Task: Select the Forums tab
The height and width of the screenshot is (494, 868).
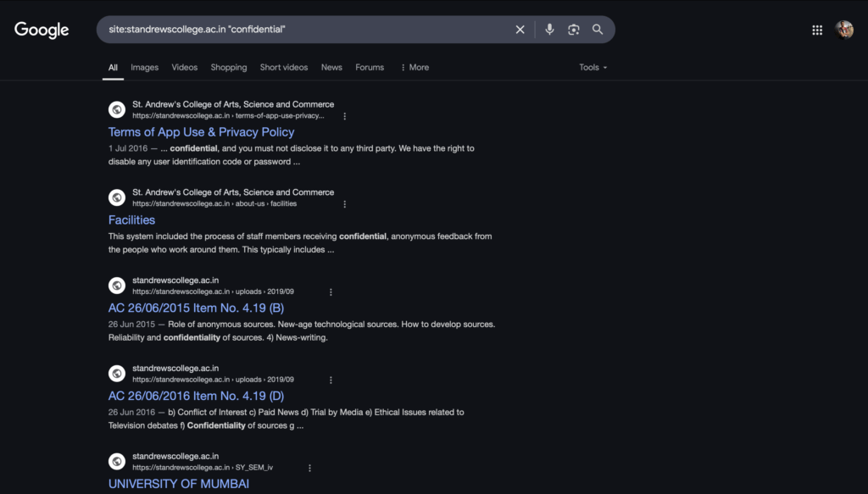Action: tap(370, 68)
